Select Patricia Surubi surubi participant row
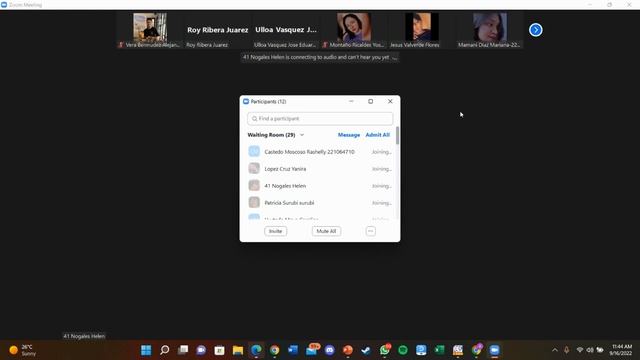Image resolution: width=640 pixels, height=360 pixels. (x=320, y=203)
